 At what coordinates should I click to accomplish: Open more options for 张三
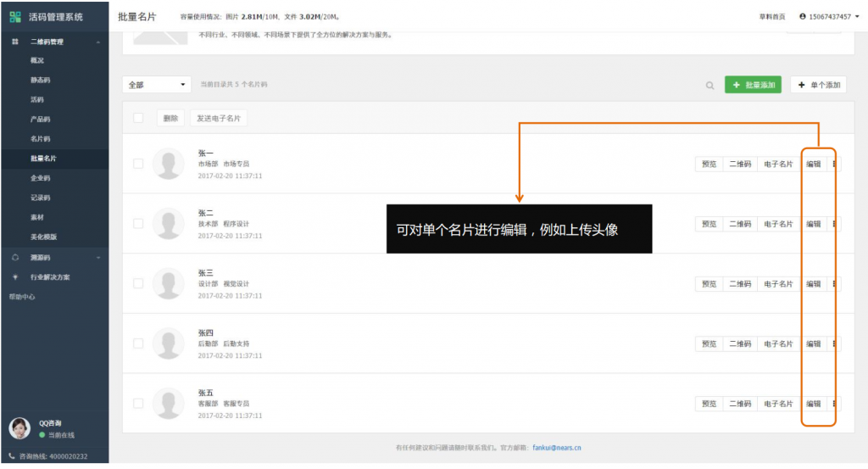(834, 283)
